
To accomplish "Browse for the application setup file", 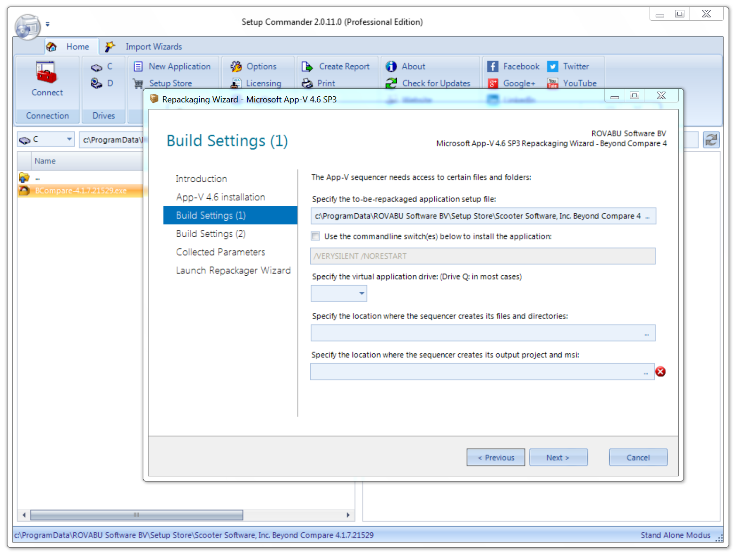I will click(x=647, y=216).
